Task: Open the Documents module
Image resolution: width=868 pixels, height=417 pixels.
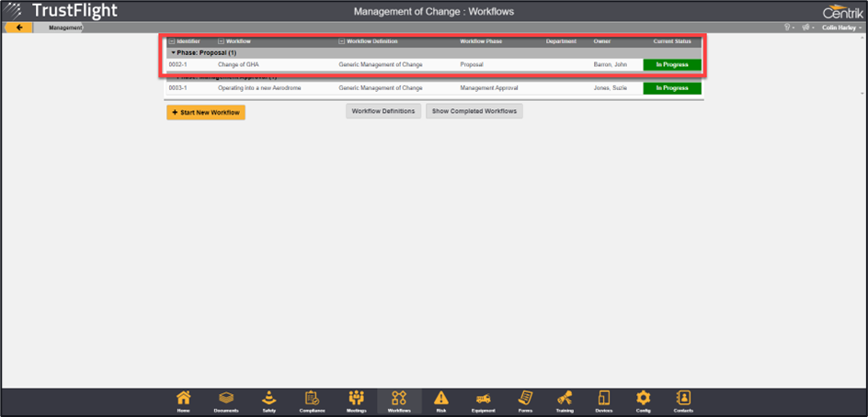Action: (225, 400)
